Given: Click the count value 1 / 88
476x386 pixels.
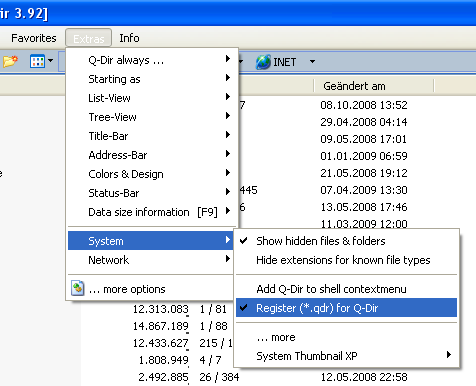Looking at the screenshot, I should (x=214, y=326).
